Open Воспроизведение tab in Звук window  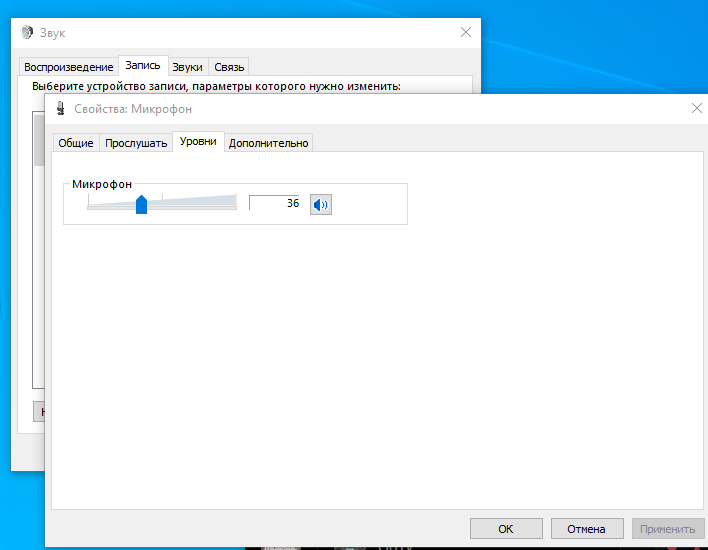click(x=69, y=67)
